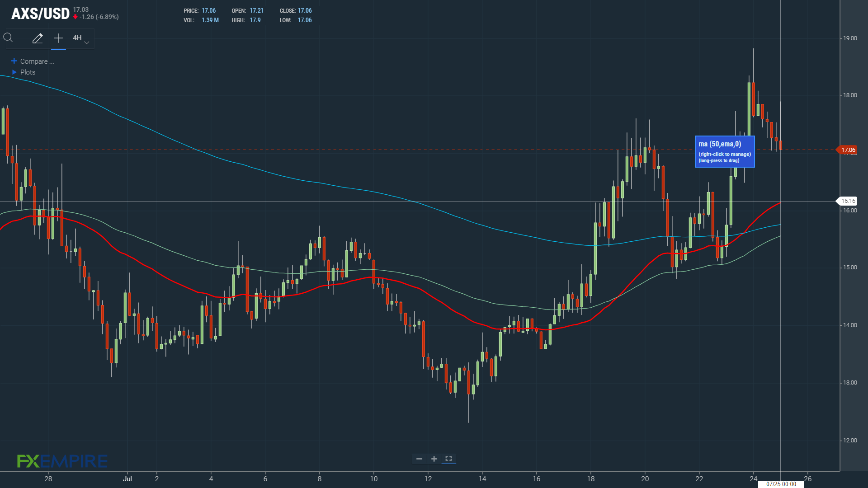Image resolution: width=868 pixels, height=488 pixels.
Task: Open the symbol search magnifier
Action: pos(8,38)
